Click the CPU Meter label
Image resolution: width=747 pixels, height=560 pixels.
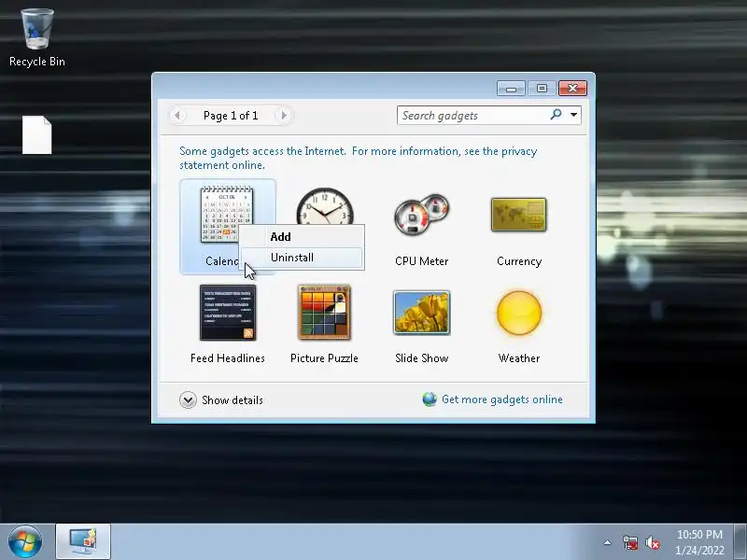(422, 261)
